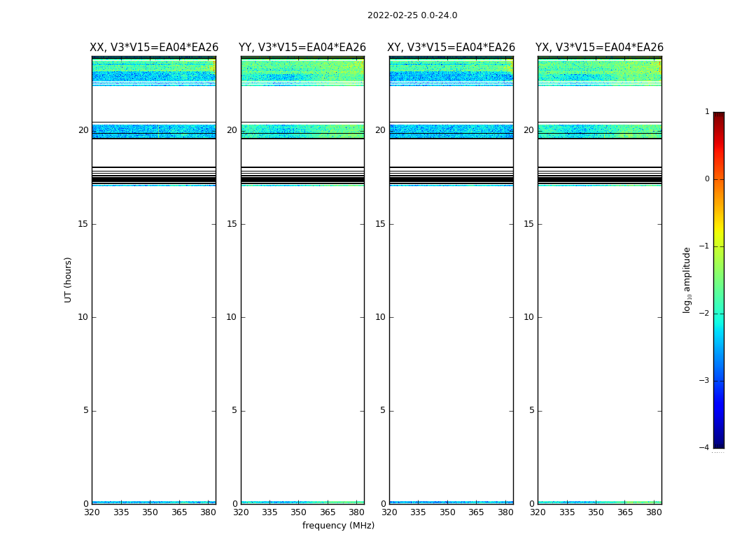Click the XX polarization spectrogram panel
Image resolution: width=735 pixels, height=560 pixels.
tap(154, 280)
